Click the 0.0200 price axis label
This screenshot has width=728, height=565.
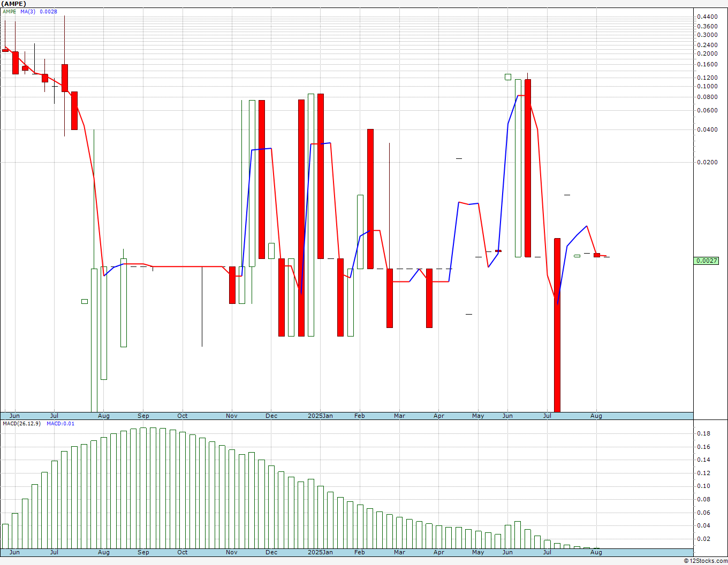707,162
